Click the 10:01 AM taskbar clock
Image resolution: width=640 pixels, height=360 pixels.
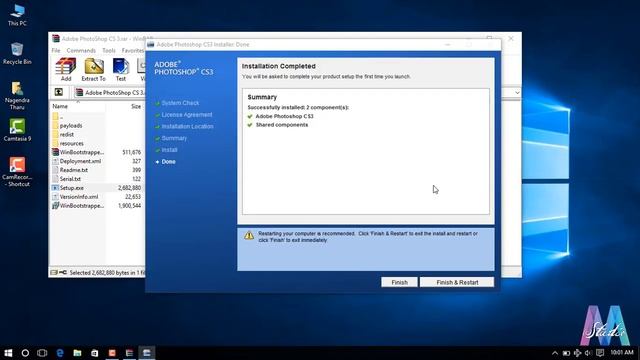point(622,352)
